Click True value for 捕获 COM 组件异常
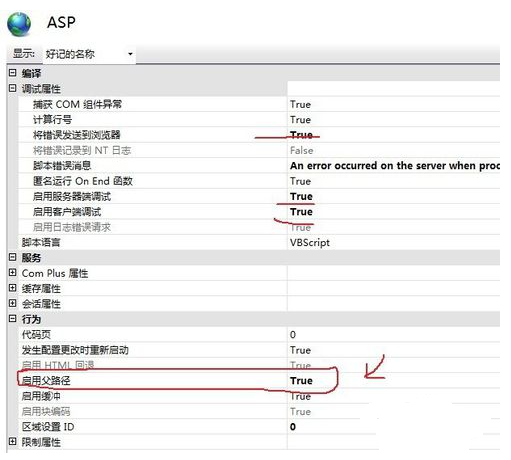The height and width of the screenshot is (460, 511). coord(300,104)
